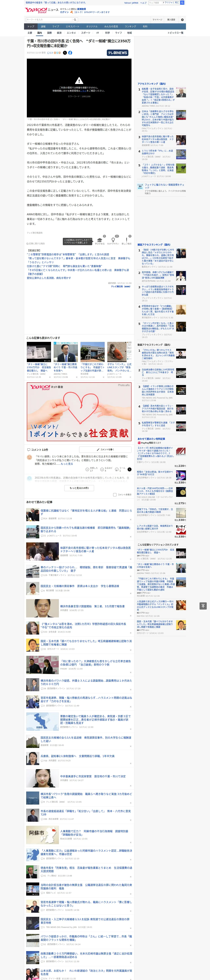
Task: Open the ランキング tab
Action: click(130, 26)
